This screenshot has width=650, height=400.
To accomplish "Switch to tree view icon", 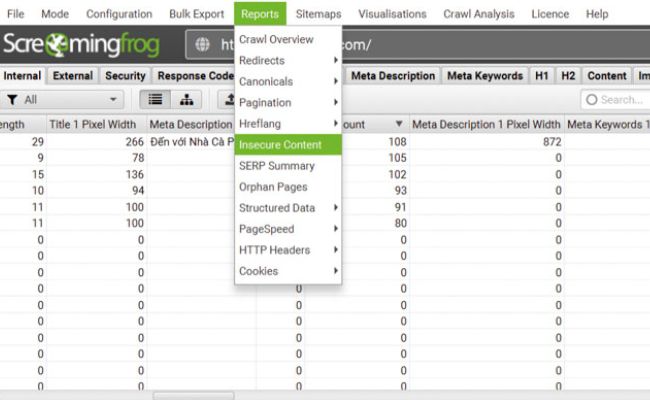I will point(187,99).
